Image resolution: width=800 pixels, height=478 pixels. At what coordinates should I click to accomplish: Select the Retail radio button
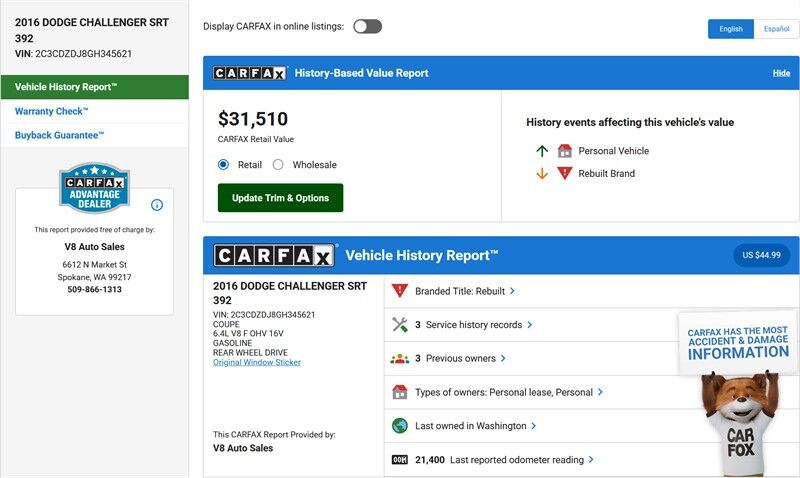click(224, 165)
